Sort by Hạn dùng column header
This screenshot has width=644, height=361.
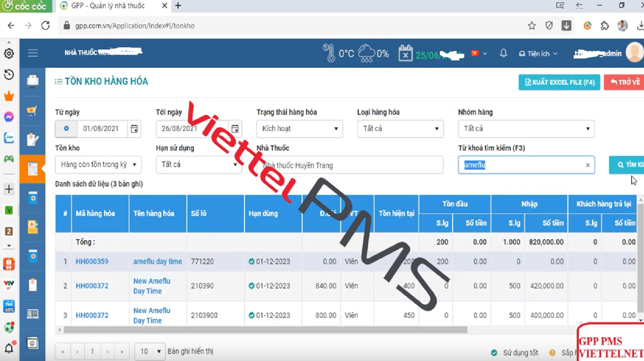point(273,213)
